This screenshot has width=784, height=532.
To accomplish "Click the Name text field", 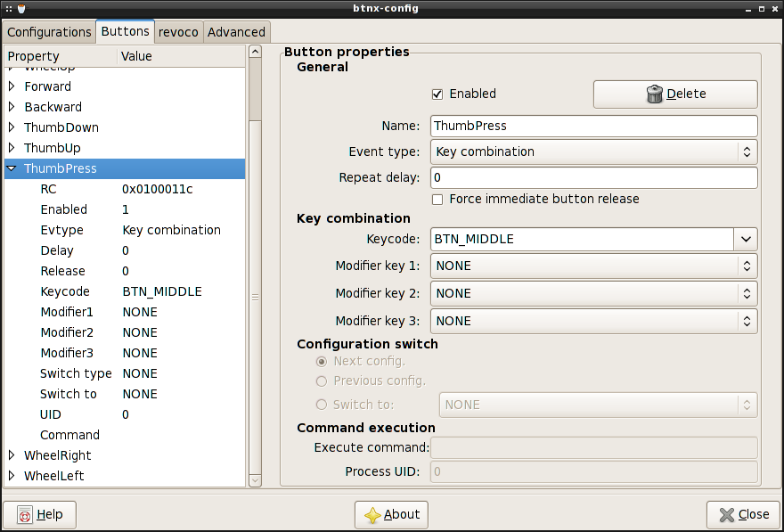I will pyautogui.click(x=594, y=126).
